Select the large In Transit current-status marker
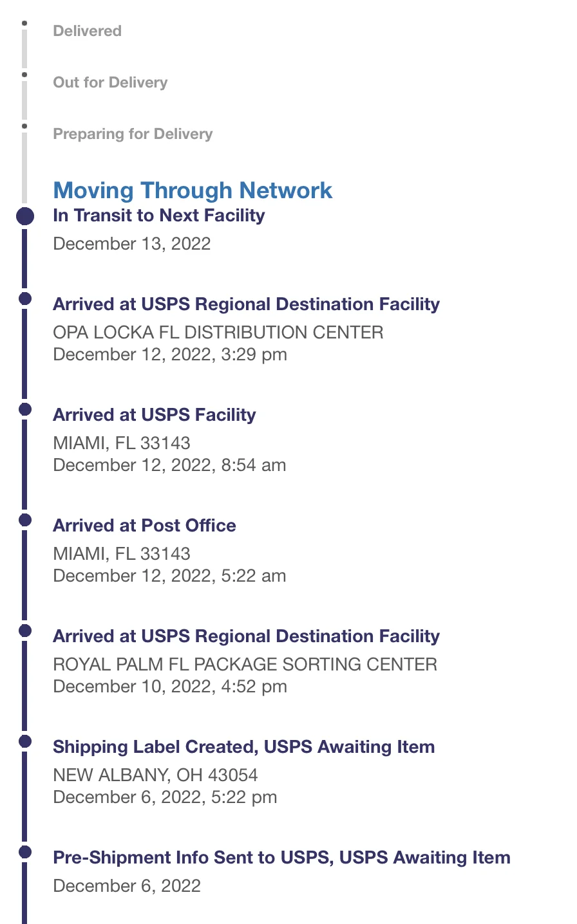577x924 pixels. click(24, 216)
